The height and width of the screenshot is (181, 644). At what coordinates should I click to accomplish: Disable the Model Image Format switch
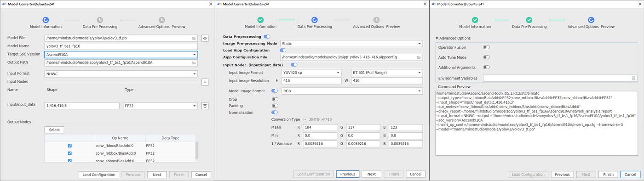coord(275,91)
